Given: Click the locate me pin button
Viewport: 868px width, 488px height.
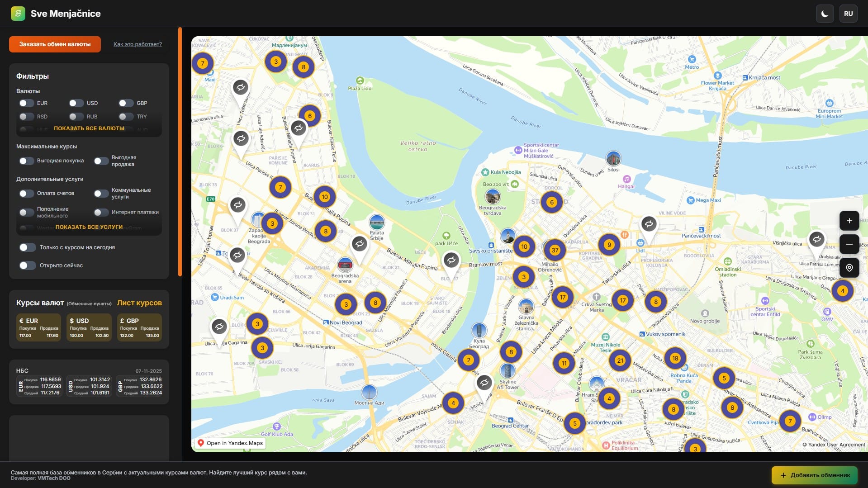Looking at the screenshot, I should pyautogui.click(x=849, y=268).
